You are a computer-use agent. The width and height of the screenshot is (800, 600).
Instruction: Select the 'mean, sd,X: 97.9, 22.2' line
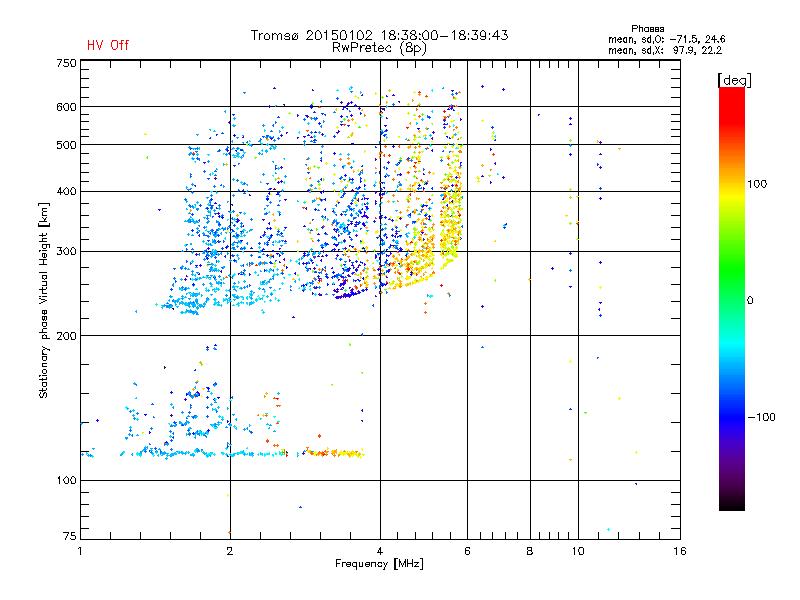pos(665,50)
